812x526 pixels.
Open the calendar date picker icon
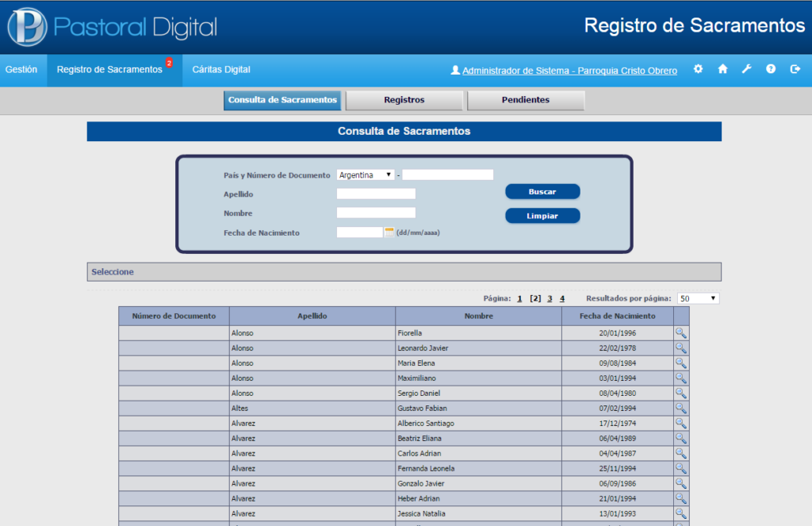click(x=389, y=232)
